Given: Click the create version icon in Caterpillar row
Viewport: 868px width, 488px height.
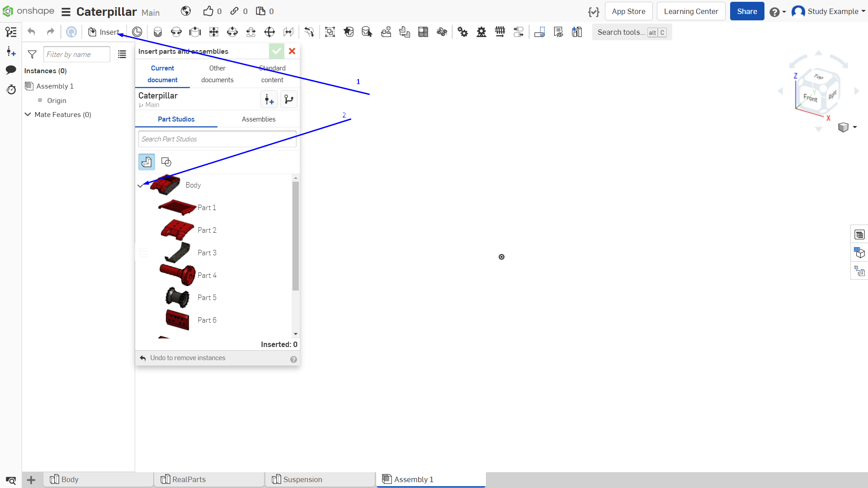Looking at the screenshot, I should (x=269, y=99).
